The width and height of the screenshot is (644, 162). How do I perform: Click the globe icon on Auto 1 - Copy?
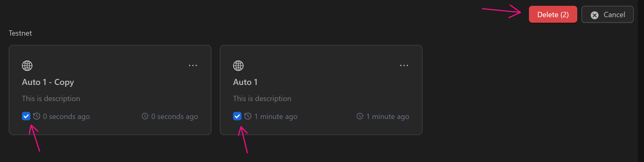[27, 66]
